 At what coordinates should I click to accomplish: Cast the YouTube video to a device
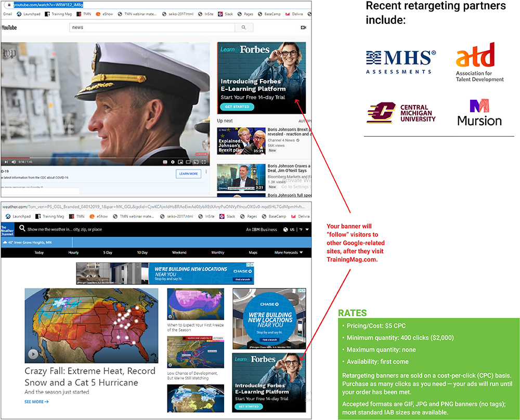point(196,162)
